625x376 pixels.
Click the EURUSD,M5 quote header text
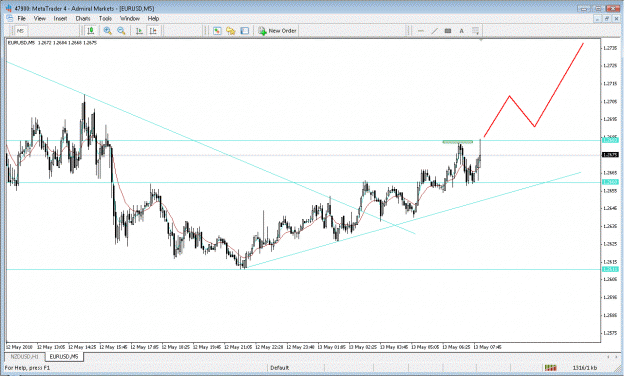point(52,43)
